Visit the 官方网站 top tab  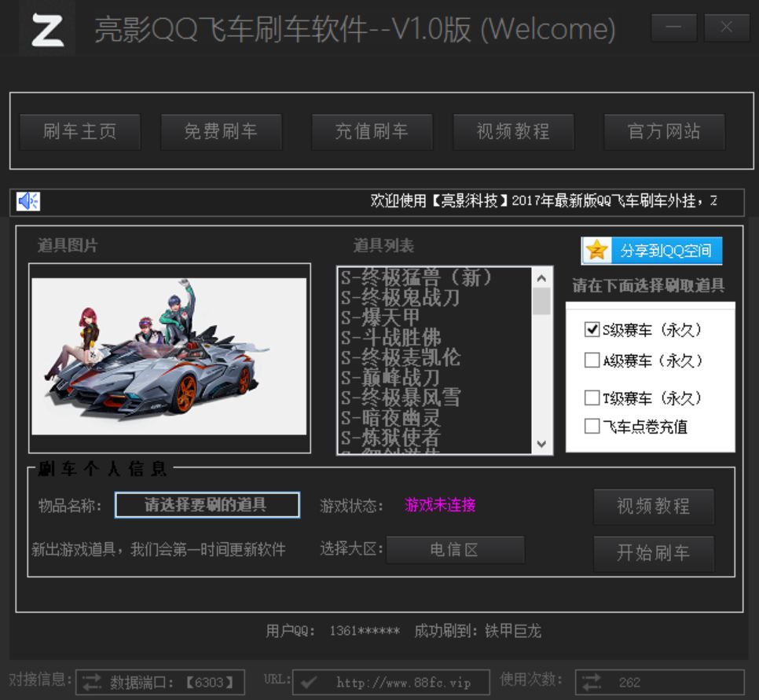coord(664,131)
